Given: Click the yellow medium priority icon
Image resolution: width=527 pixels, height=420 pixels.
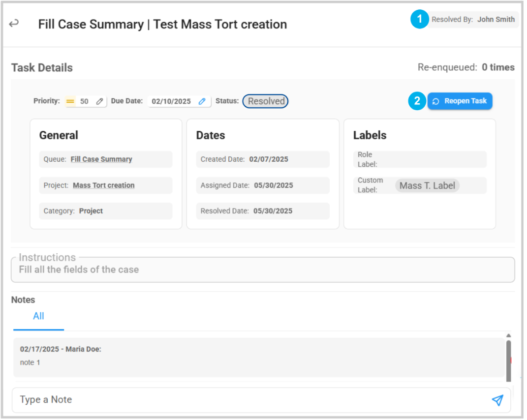Looking at the screenshot, I should [x=70, y=101].
